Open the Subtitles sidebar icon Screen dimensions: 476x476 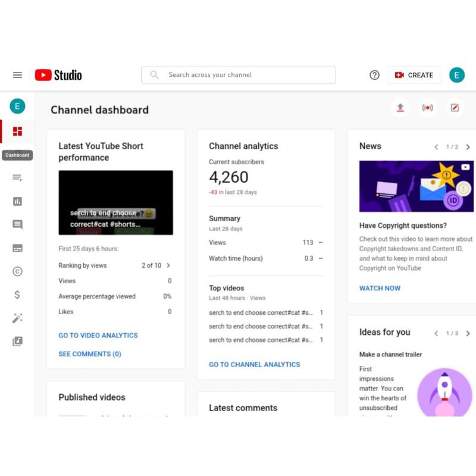17,248
